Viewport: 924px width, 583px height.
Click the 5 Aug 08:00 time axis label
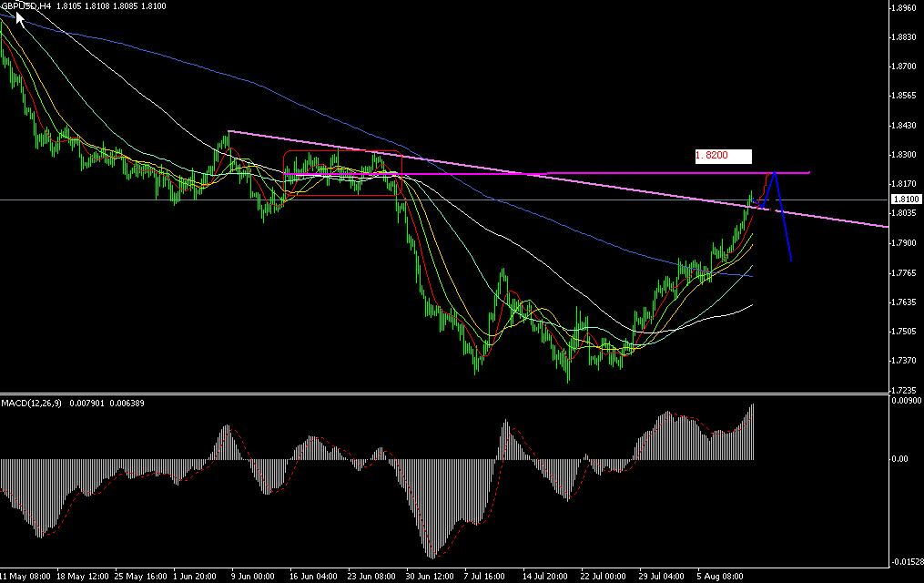tap(719, 576)
